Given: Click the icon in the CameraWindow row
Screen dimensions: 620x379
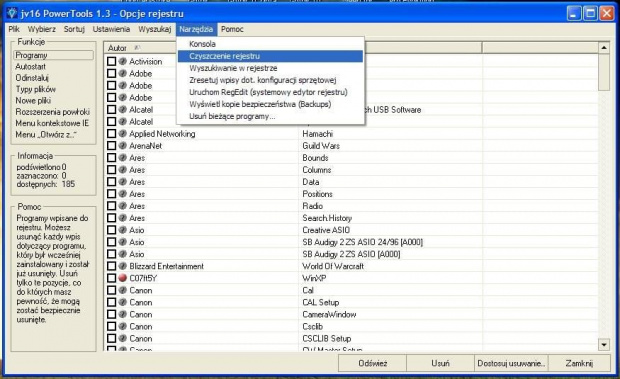Looking at the screenshot, I should pos(123,314).
